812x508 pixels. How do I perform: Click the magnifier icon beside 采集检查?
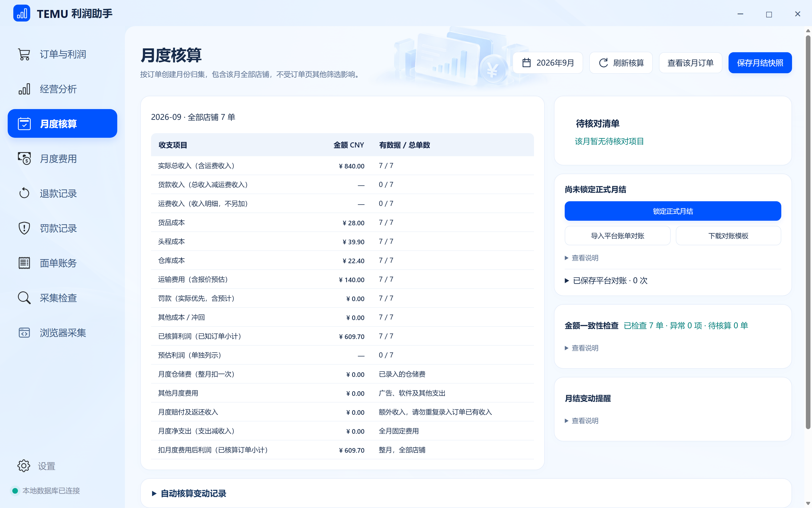click(x=24, y=298)
